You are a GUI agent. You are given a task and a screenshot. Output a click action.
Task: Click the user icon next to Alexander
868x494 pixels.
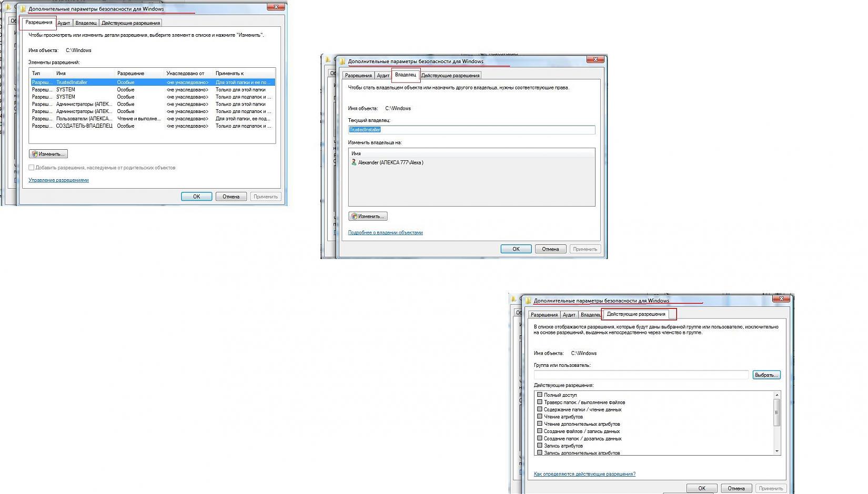pyautogui.click(x=354, y=162)
